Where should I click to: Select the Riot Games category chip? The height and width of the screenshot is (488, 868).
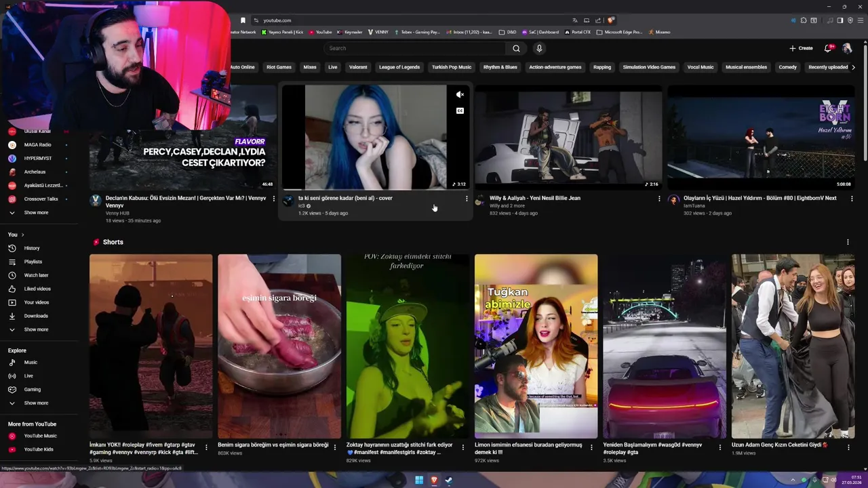click(x=279, y=67)
